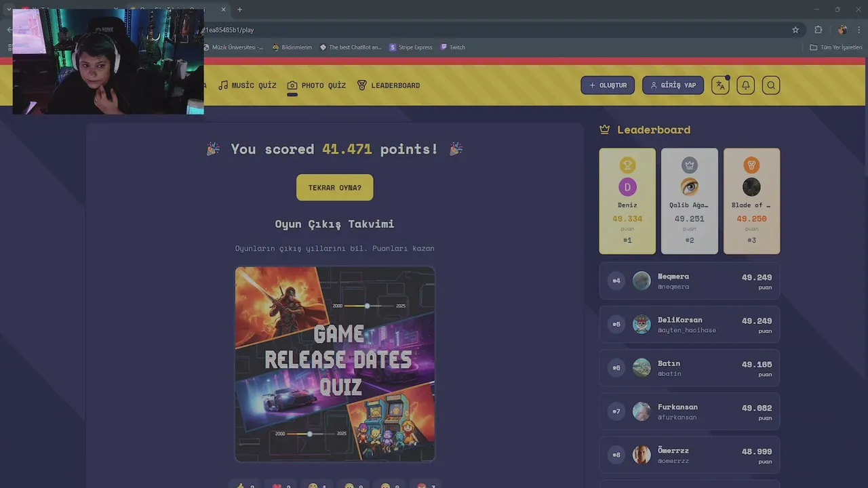Open Chrome three-dot menu

coord(859,30)
